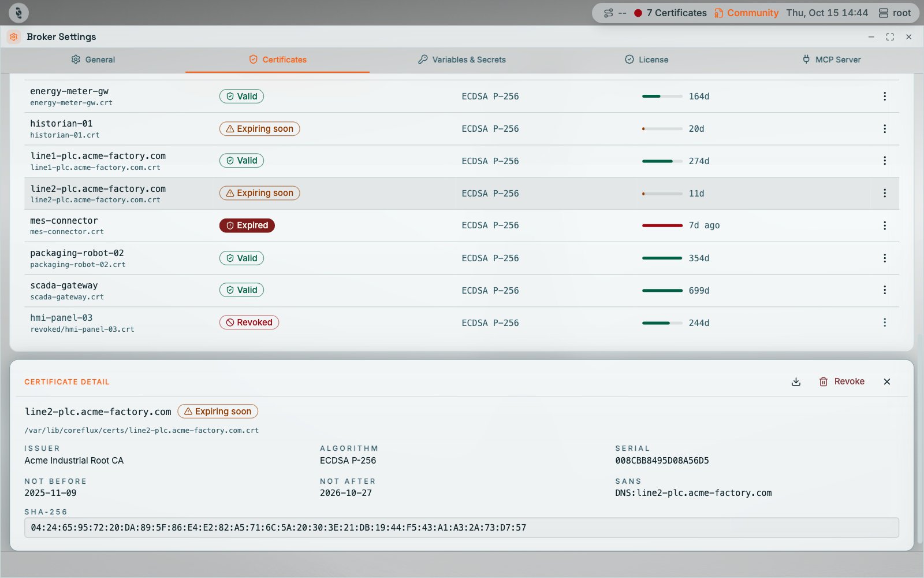Close the certificate detail panel
This screenshot has width=924, height=578.
click(887, 381)
